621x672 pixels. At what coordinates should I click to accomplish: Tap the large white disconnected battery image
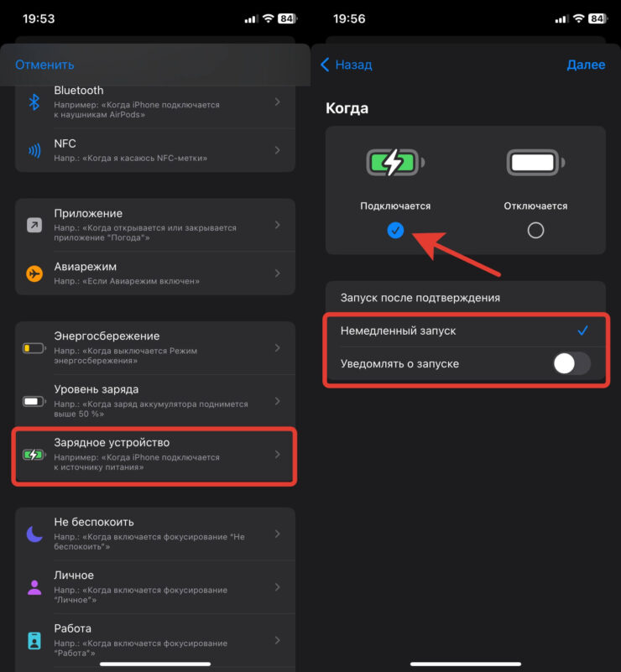pyautogui.click(x=535, y=162)
